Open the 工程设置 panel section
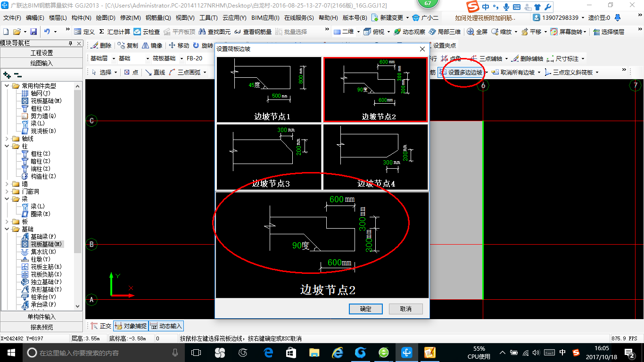The image size is (644, 362). click(41, 53)
